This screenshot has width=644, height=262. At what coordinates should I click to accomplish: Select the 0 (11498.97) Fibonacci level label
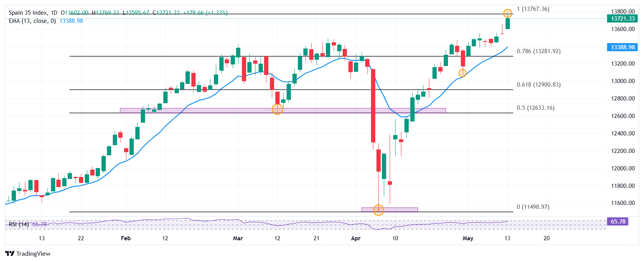[x=533, y=207]
